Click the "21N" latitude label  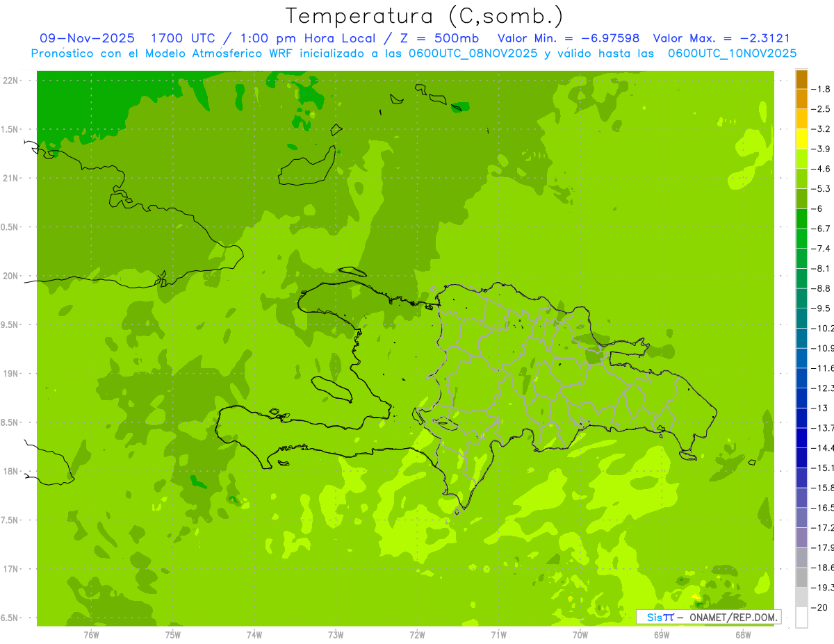click(x=10, y=179)
